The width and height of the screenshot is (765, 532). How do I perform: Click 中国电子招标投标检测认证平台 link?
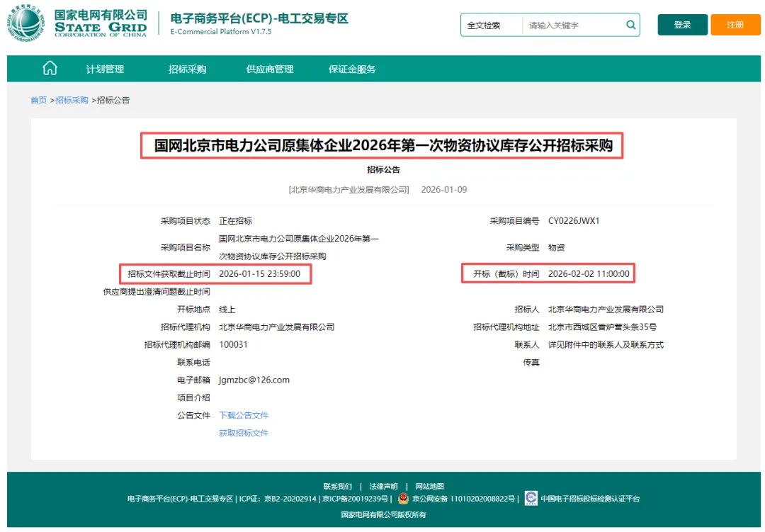[x=590, y=498]
